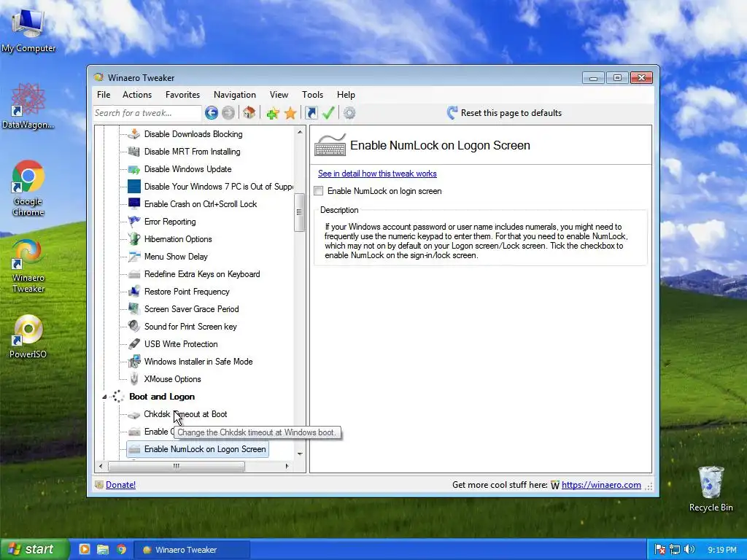Open the Navigation menu
Screen dimensions: 747x560
pyautogui.click(x=234, y=95)
